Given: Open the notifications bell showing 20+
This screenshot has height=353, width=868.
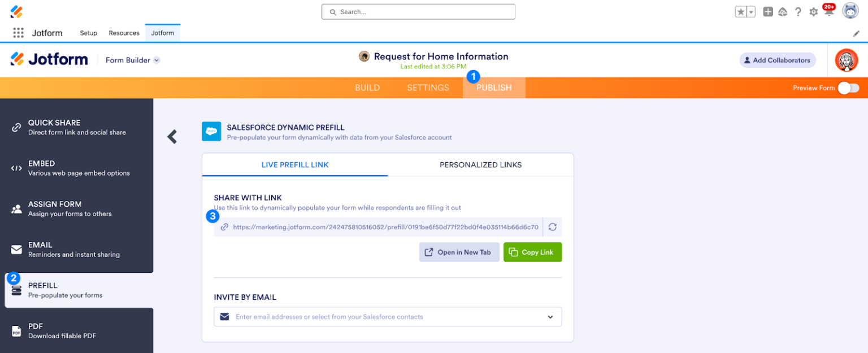Looking at the screenshot, I should pyautogui.click(x=828, y=11).
